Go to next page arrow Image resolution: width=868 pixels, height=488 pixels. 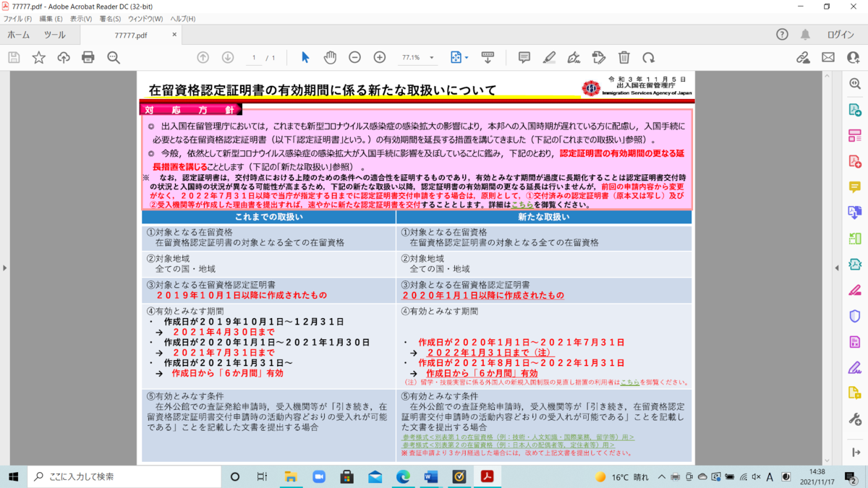pyautogui.click(x=227, y=57)
